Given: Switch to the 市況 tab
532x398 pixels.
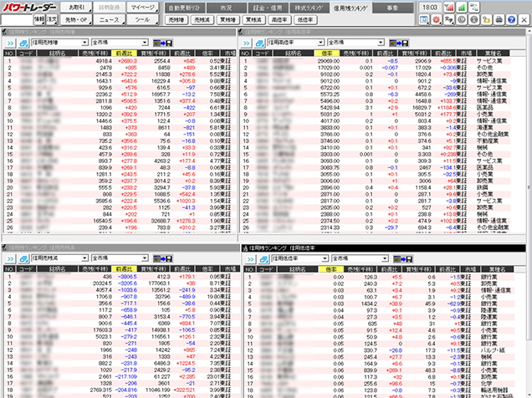Looking at the screenshot, I should tap(225, 6).
